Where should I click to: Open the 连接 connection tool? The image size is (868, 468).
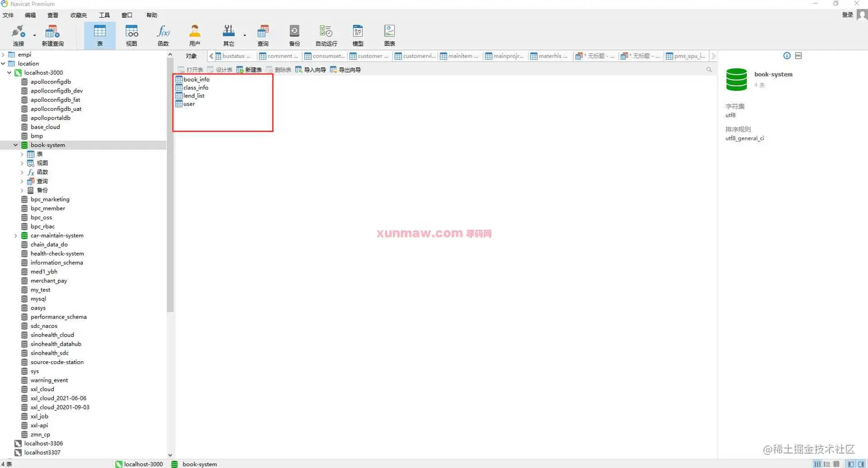coord(18,35)
